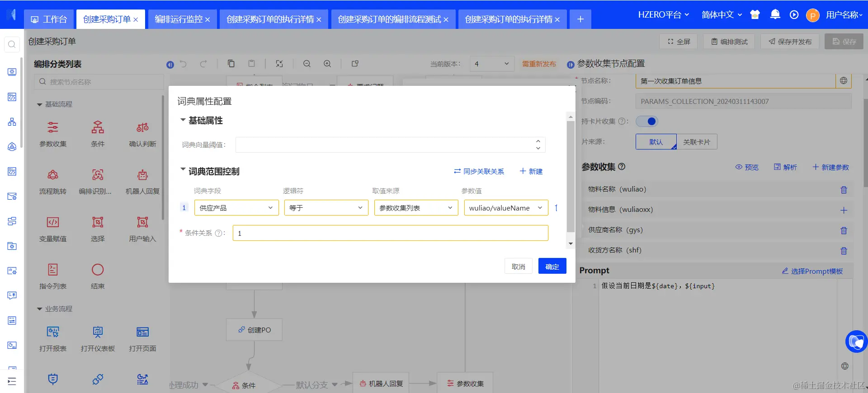Click the 确定 button
This screenshot has width=868, height=393.
[x=552, y=266]
